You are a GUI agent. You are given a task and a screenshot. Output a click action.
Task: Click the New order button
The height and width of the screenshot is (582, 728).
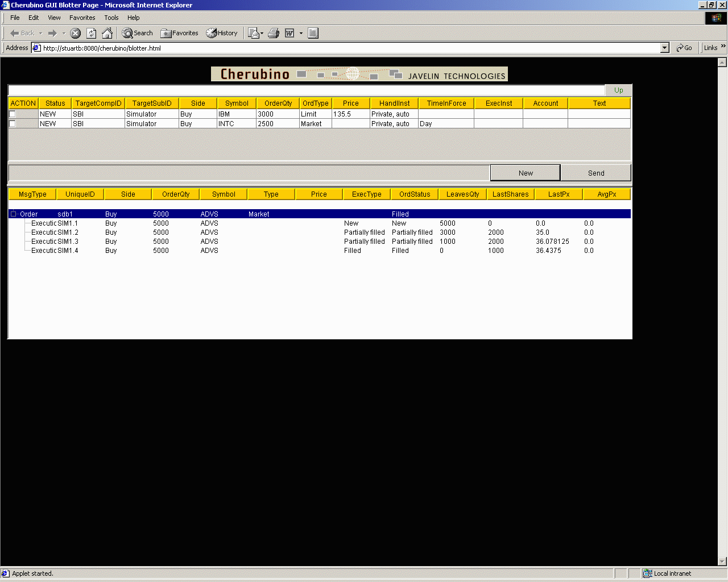point(525,173)
